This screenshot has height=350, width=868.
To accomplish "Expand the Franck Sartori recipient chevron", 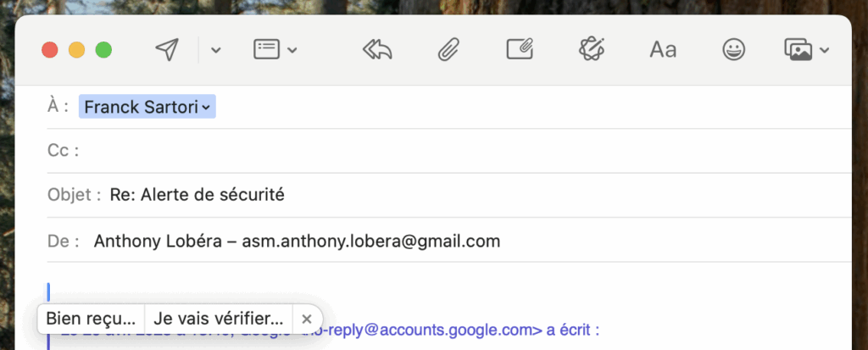I will pyautogui.click(x=206, y=108).
